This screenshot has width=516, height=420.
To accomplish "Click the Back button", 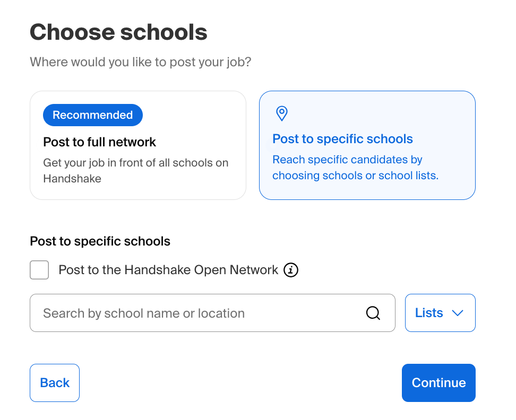I will 54,382.
